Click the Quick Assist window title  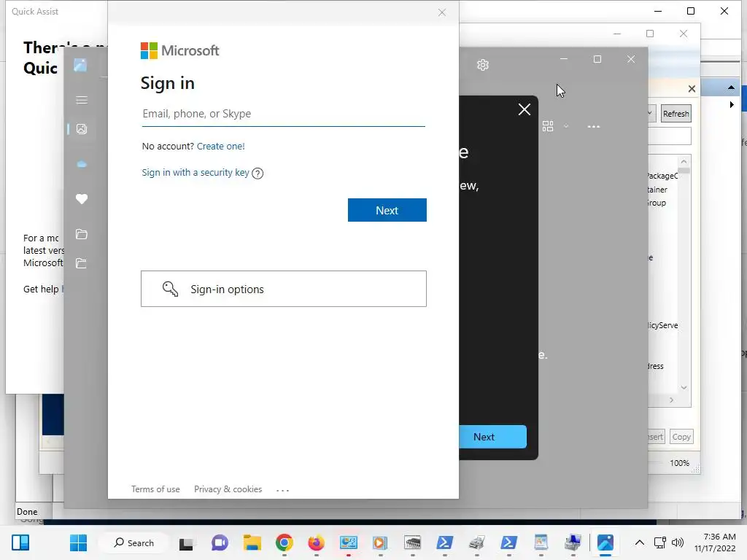tap(35, 12)
